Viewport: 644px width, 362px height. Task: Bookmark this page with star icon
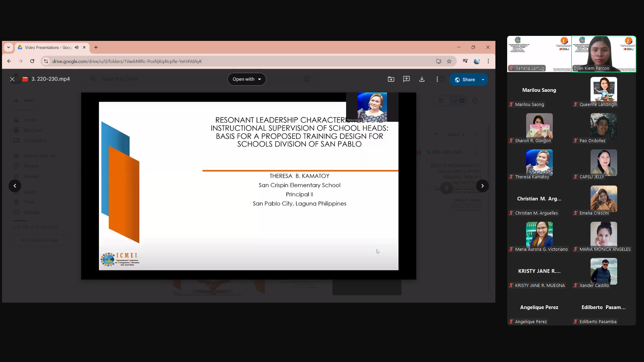coord(449,61)
